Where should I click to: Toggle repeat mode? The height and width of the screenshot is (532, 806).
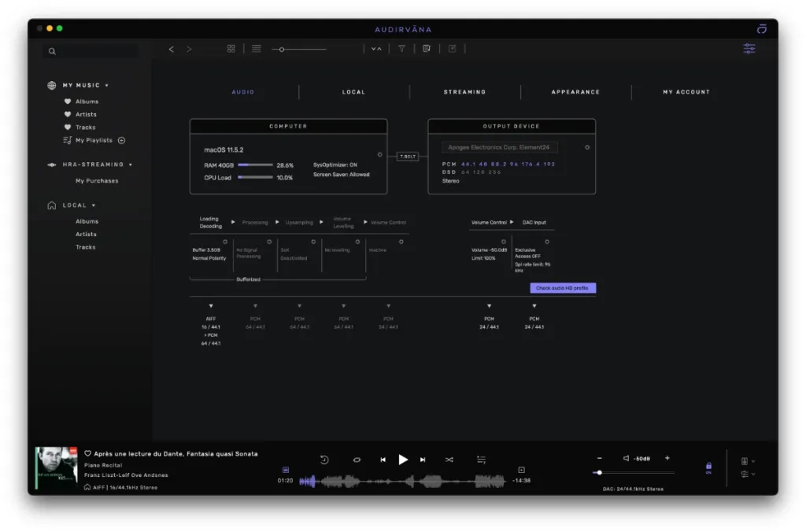tap(357, 460)
